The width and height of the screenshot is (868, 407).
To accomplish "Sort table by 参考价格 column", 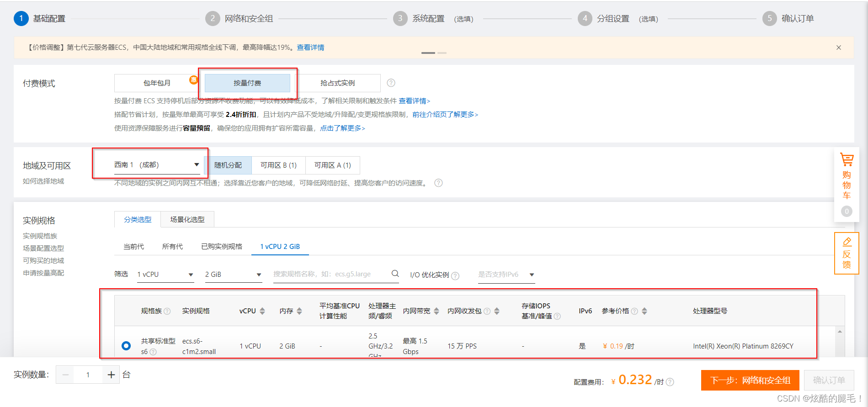I will click(x=644, y=311).
